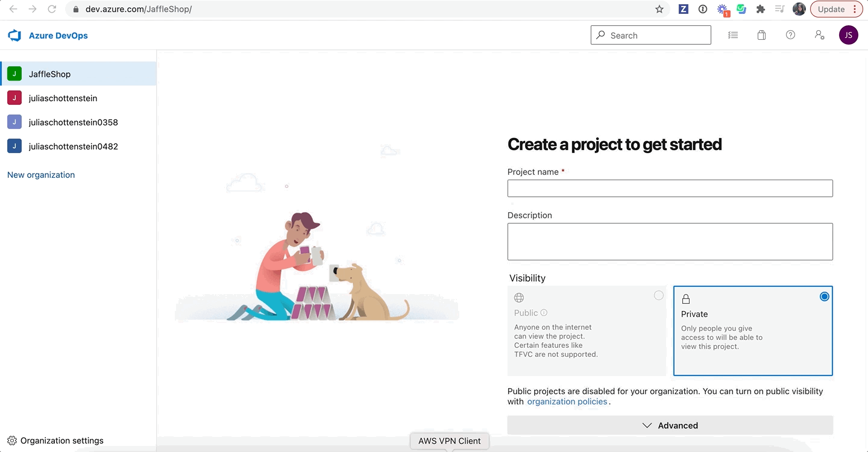Open the Help question mark icon
Image resolution: width=868 pixels, height=452 pixels.
(x=790, y=35)
